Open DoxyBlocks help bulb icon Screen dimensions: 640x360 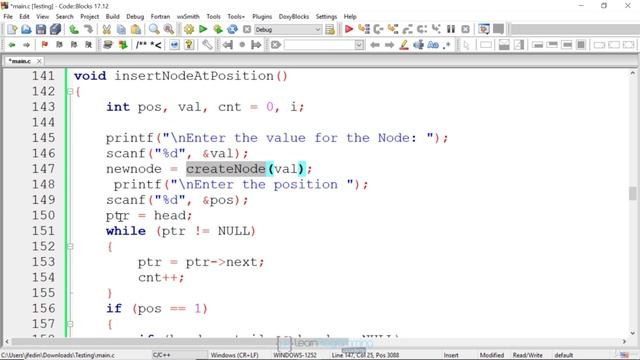pos(189,45)
